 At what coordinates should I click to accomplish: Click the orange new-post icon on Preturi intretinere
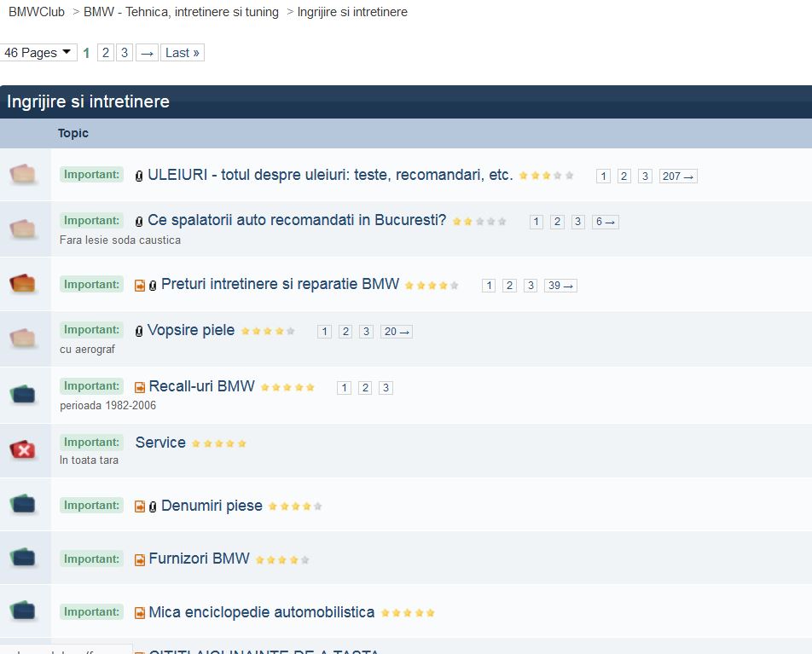pyautogui.click(x=140, y=286)
